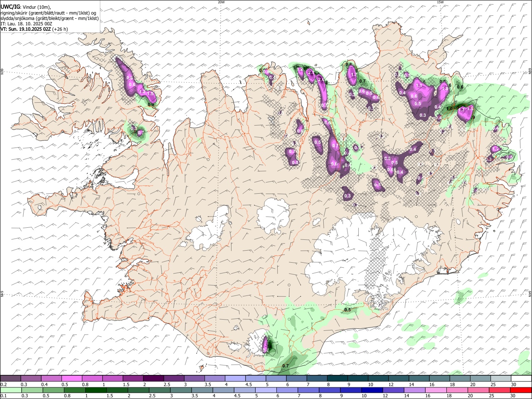Pick the white upper legend swatch labeled 30
This screenshot has width=532, height=399.
tap(522, 378)
